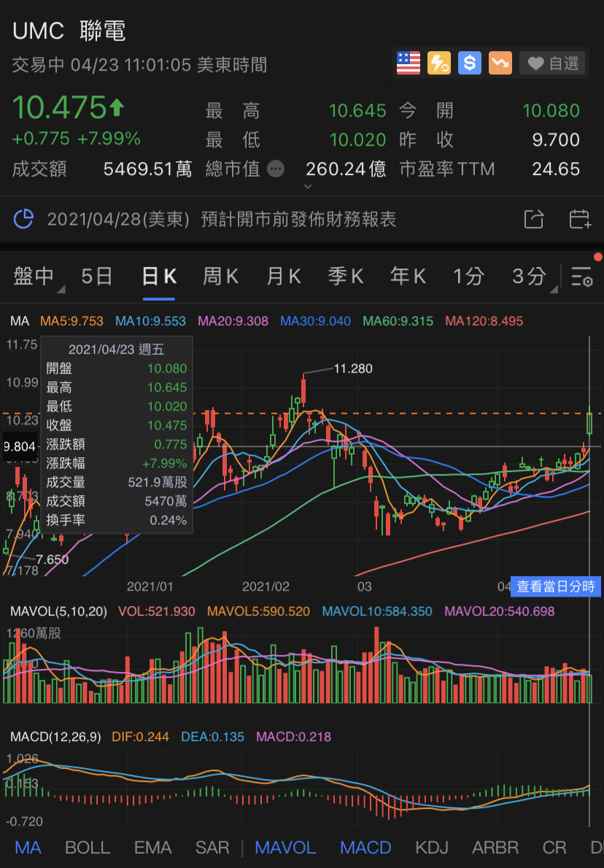Image resolution: width=604 pixels, height=868 pixels.
Task: Select the KDJ indicator
Action: pyautogui.click(x=432, y=848)
